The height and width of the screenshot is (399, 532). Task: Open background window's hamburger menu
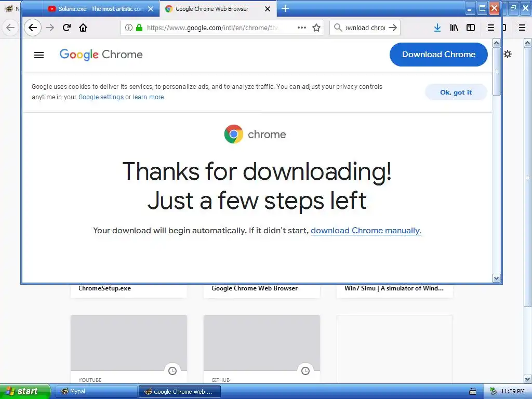(522, 28)
